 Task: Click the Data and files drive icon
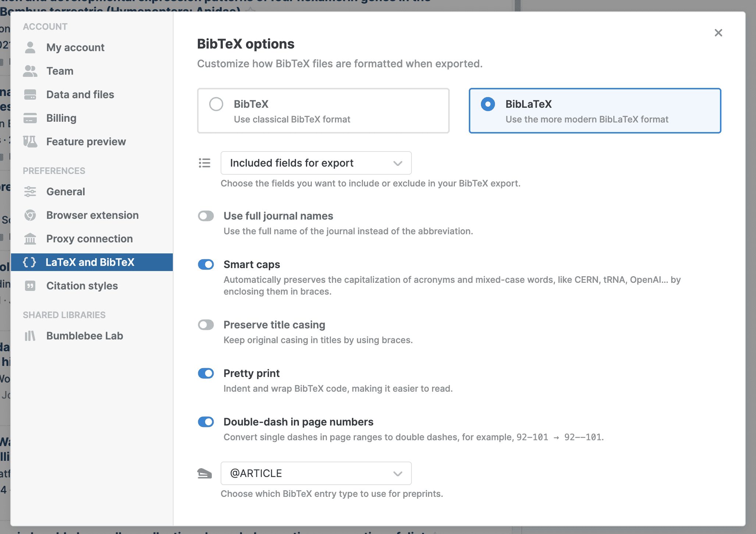[30, 95]
